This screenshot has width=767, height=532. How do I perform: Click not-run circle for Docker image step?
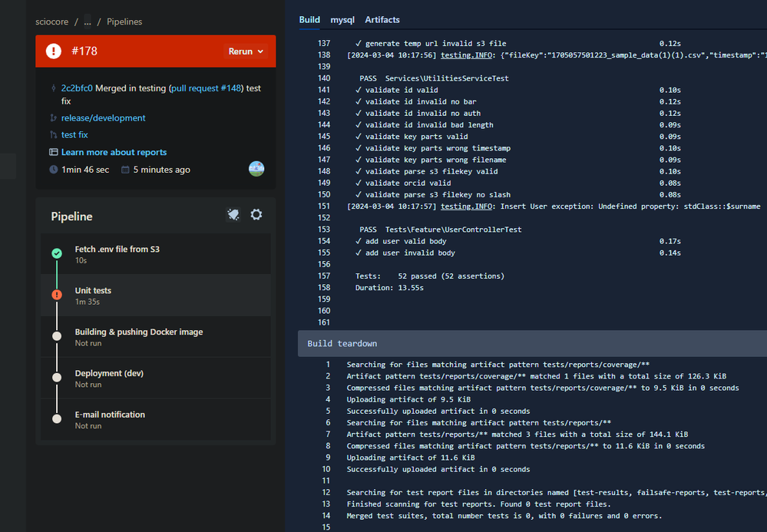point(57,336)
